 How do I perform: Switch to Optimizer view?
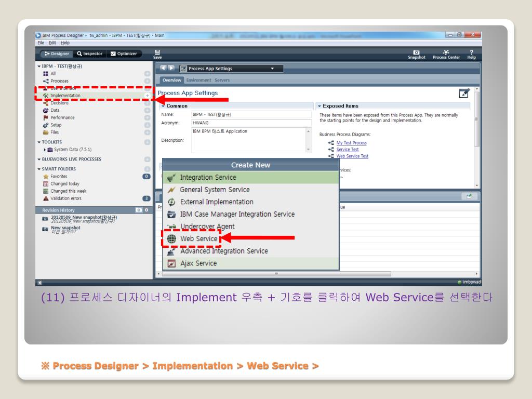(x=124, y=54)
